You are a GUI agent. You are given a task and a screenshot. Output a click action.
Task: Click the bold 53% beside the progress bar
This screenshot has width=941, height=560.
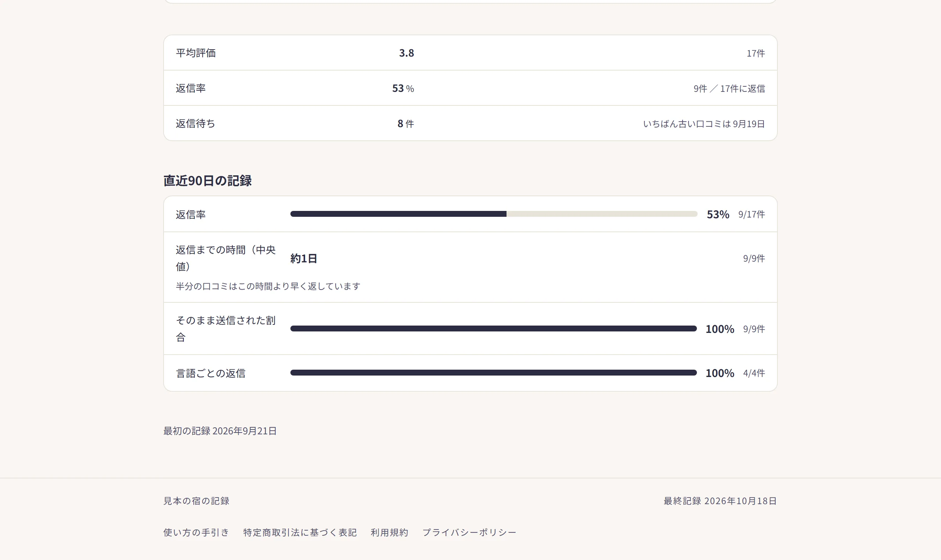[x=718, y=214]
